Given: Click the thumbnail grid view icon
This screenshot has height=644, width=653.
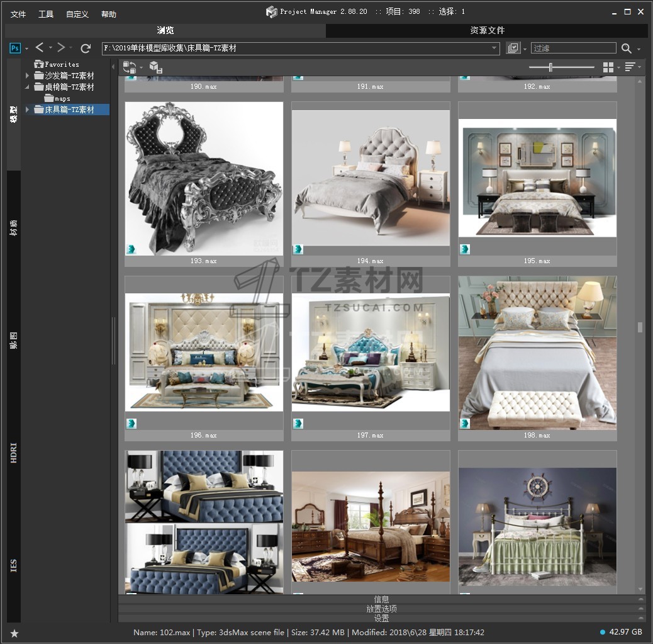Looking at the screenshot, I should click(x=608, y=67).
